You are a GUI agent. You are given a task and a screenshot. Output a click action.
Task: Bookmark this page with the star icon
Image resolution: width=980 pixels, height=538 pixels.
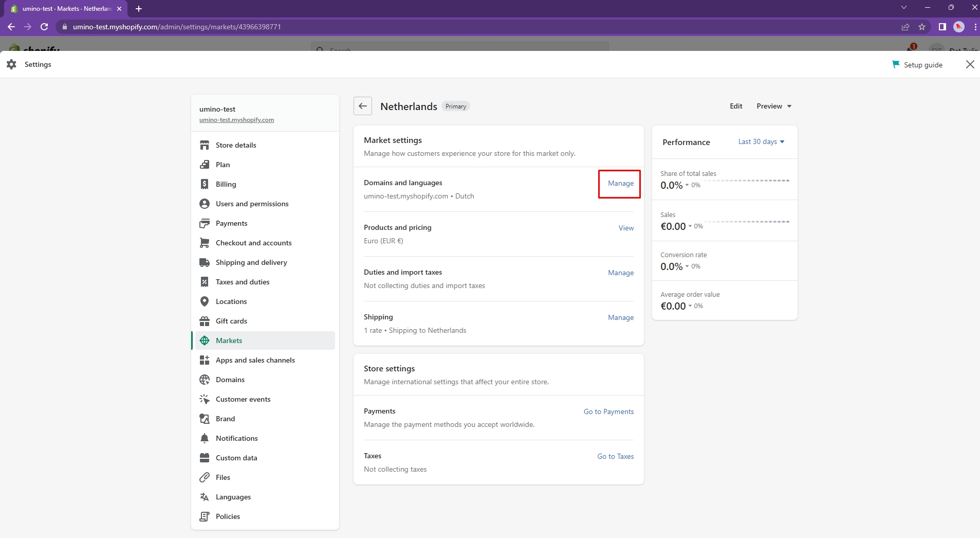922,27
